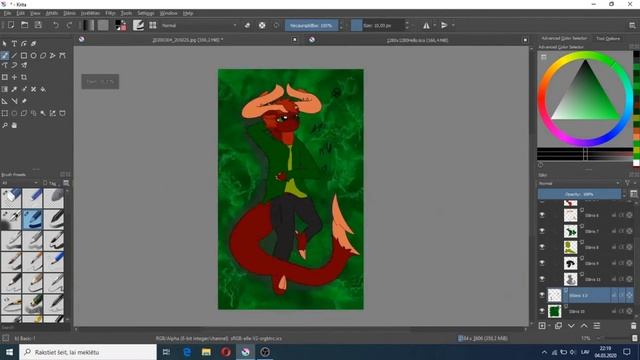The height and width of the screenshot is (360, 640).
Task: Adjust the brush opacity slider in toolbar
Action: (311, 25)
